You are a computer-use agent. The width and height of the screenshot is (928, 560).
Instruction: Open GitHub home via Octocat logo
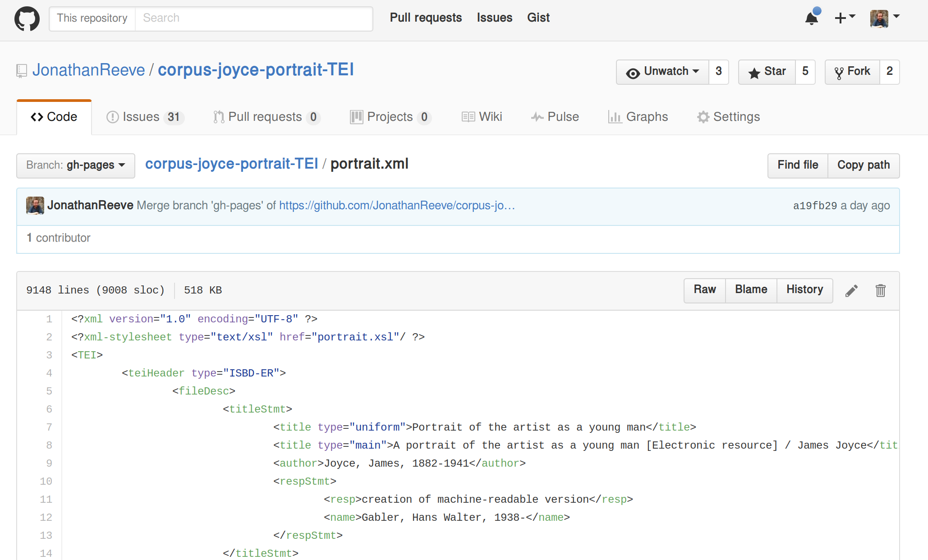[27, 18]
